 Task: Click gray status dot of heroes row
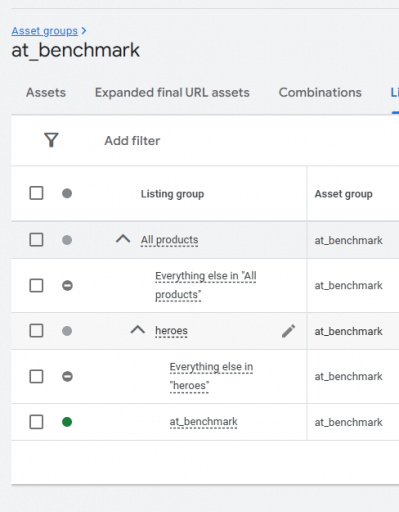67,331
